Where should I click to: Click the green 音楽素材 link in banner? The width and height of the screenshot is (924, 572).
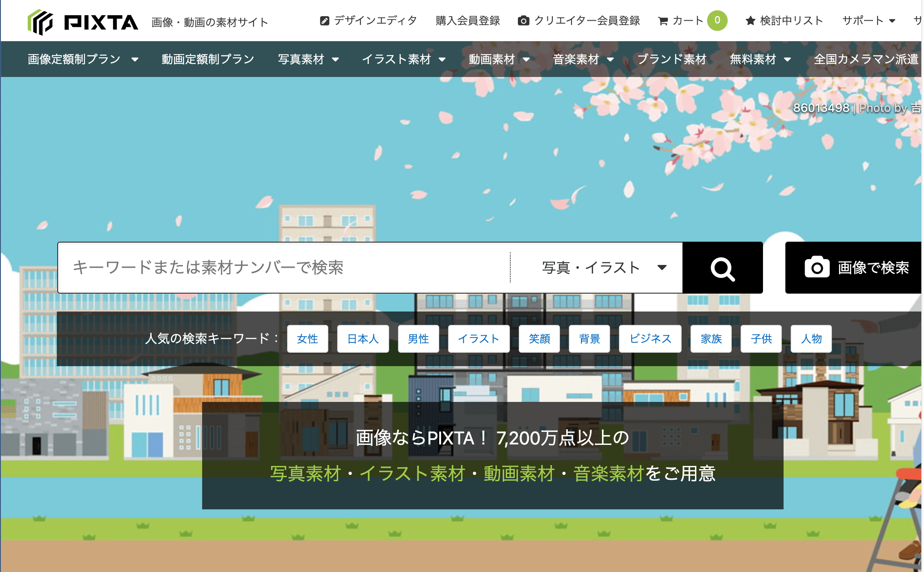point(609,474)
